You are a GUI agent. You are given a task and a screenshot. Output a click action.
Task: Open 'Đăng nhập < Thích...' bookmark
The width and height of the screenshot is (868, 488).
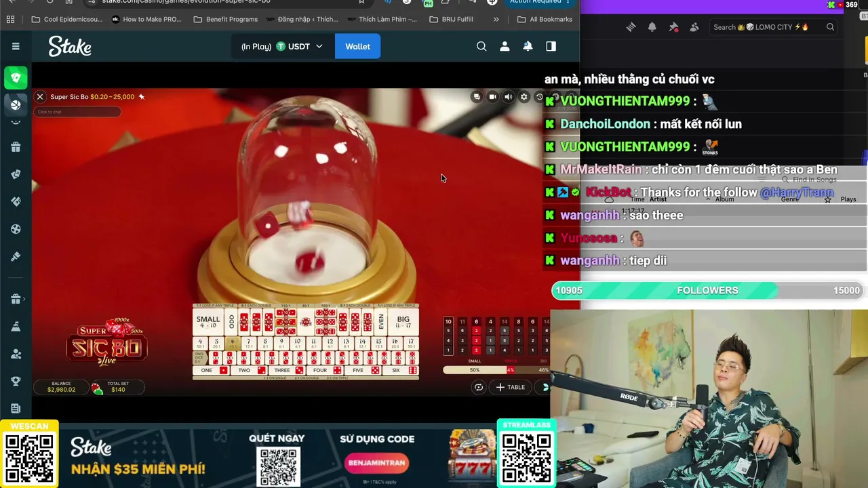click(x=301, y=19)
